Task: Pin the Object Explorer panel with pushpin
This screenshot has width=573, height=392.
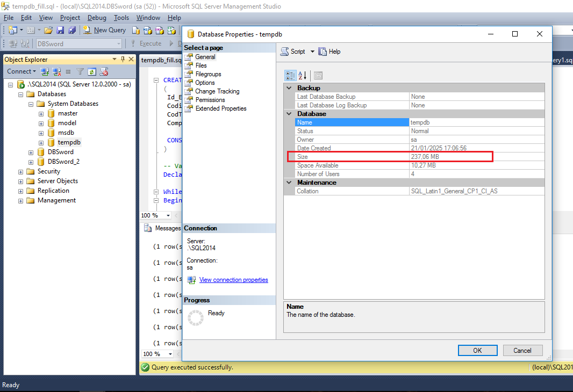Action: coord(123,59)
